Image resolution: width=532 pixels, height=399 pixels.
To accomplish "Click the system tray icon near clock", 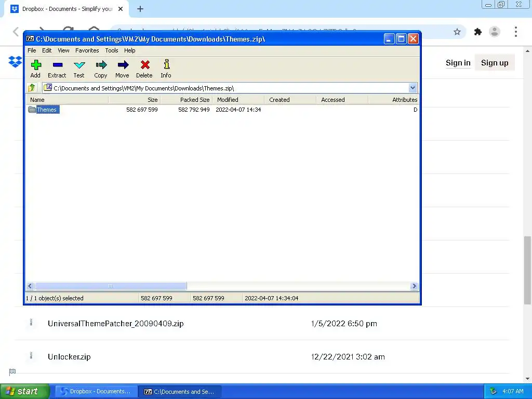I will pyautogui.click(x=494, y=391).
